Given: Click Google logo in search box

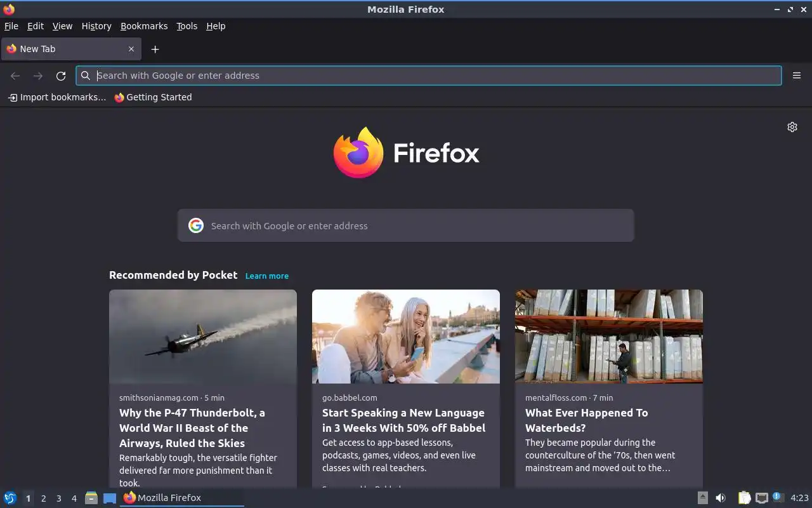Looking at the screenshot, I should pos(196,225).
